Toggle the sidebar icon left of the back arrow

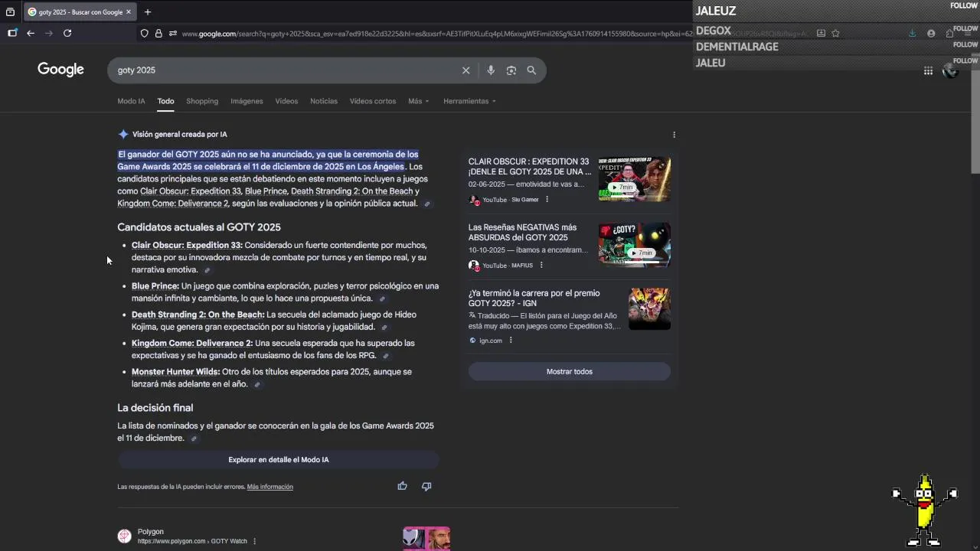12,33
